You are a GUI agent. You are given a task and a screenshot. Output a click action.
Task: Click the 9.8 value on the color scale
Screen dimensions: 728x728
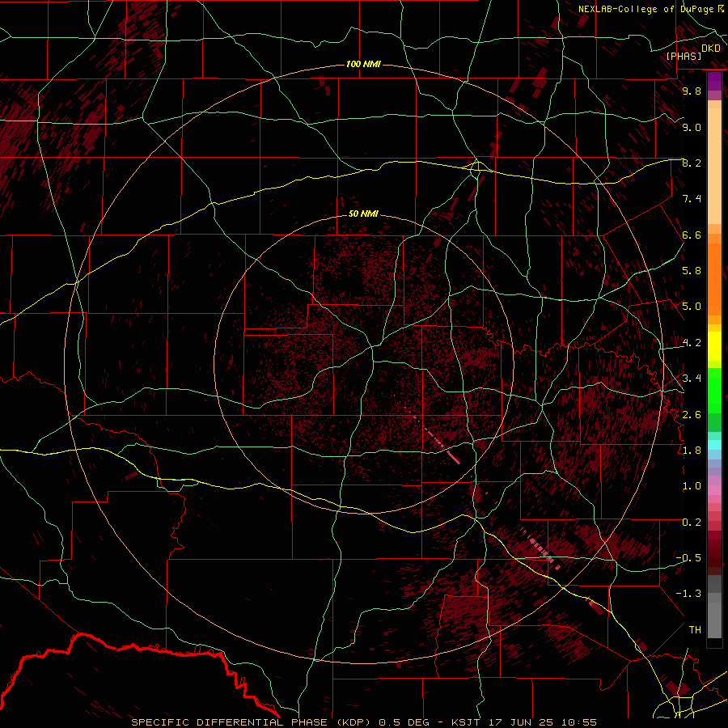tap(692, 91)
